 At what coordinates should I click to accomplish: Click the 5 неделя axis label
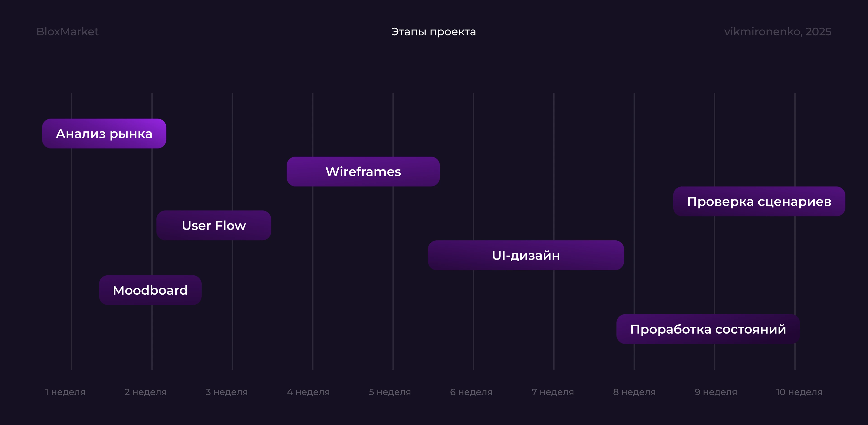[x=390, y=392]
